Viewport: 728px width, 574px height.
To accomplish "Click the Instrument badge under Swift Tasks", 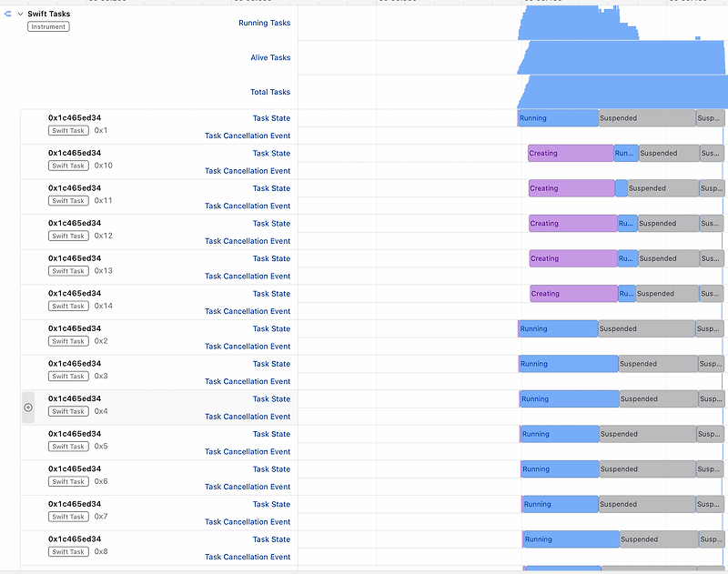I will [47, 26].
